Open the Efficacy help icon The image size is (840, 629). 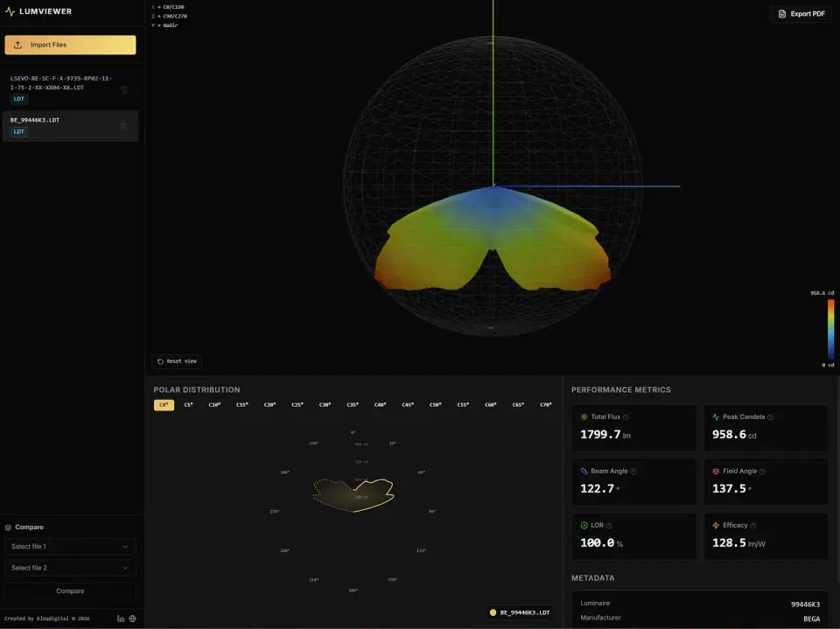pos(753,526)
